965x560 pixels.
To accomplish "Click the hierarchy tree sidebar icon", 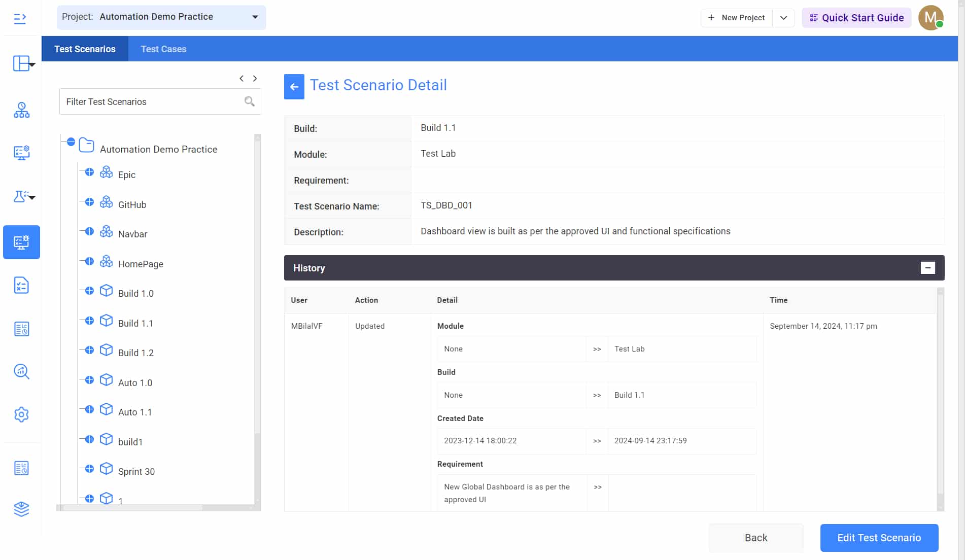I will coord(21,110).
